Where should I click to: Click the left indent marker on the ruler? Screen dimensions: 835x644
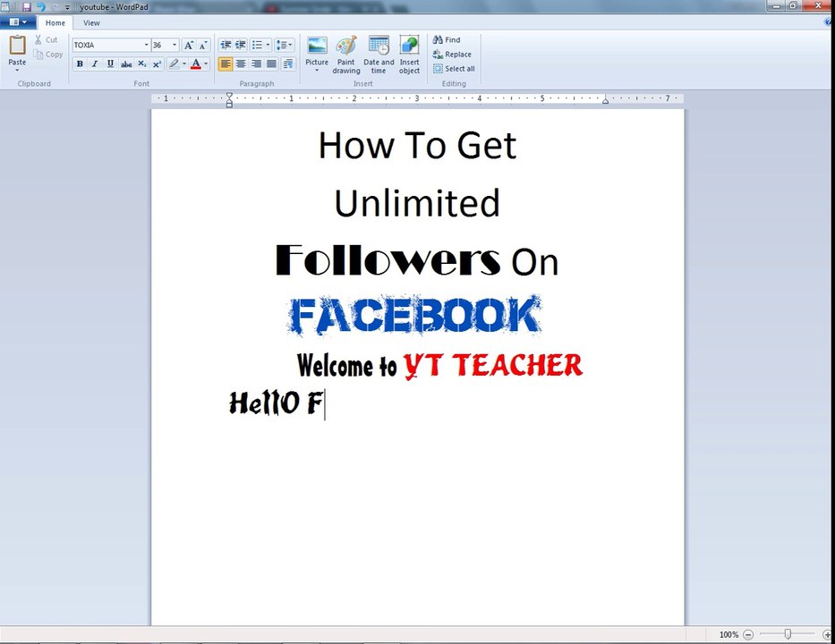point(229,99)
